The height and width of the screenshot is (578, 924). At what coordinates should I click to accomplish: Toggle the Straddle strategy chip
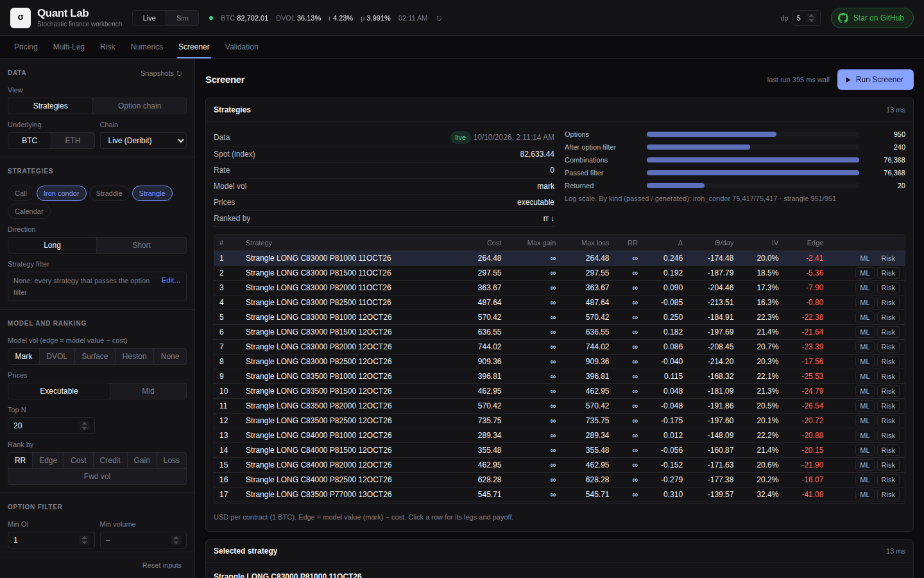(109, 193)
